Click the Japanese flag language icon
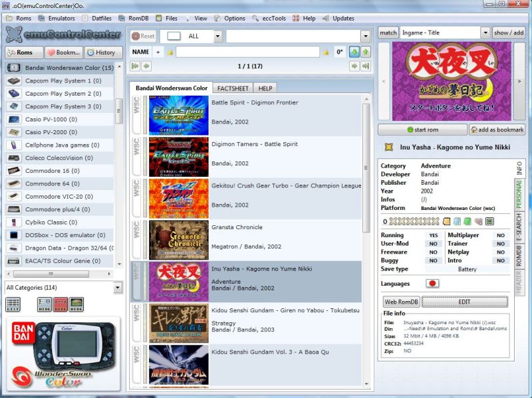Image resolution: width=532 pixels, height=398 pixels. tap(432, 284)
